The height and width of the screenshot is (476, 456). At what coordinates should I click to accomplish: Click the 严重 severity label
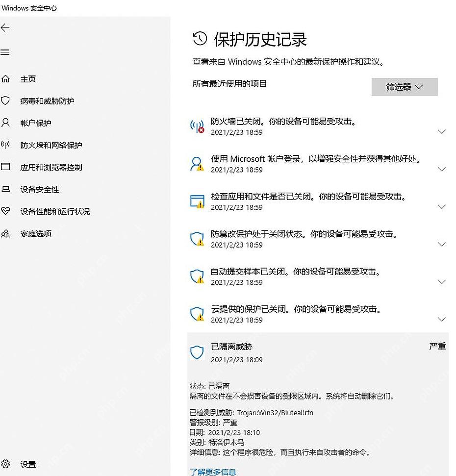tap(437, 347)
